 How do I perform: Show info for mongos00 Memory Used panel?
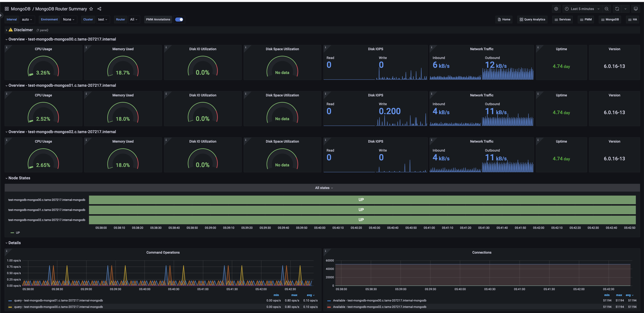[86, 47]
